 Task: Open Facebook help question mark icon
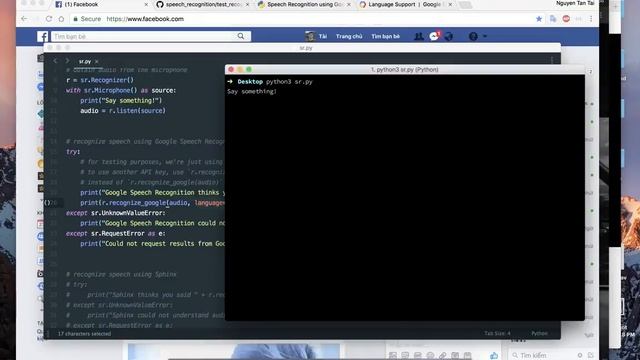click(x=473, y=36)
